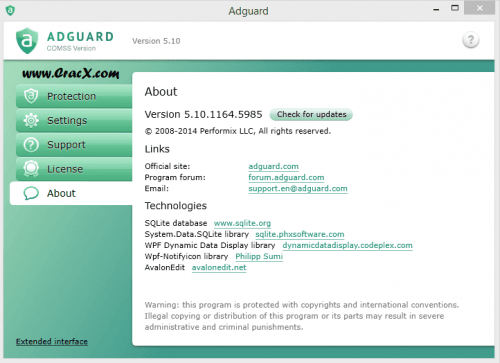The image size is (500, 363).
Task: Click the round help question mark button
Action: [x=471, y=40]
